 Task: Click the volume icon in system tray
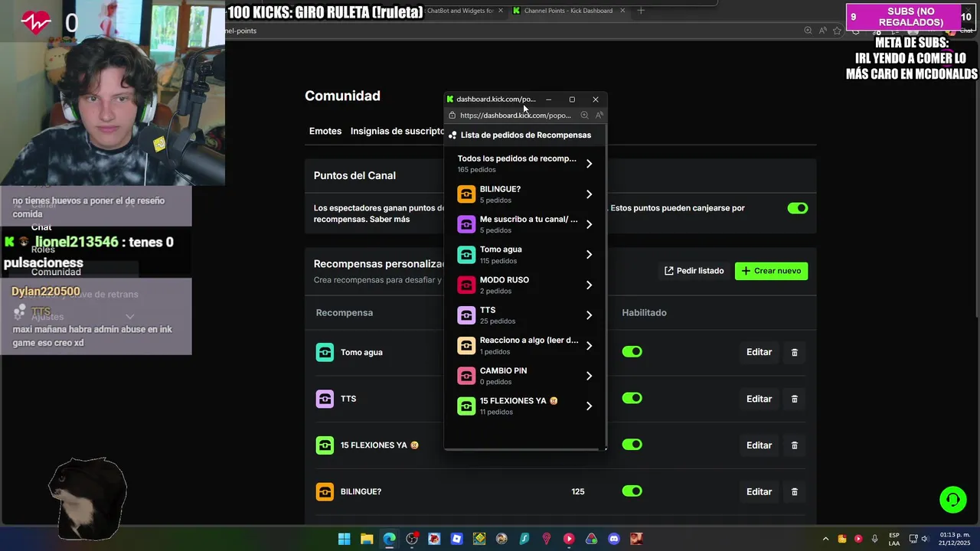click(x=924, y=539)
